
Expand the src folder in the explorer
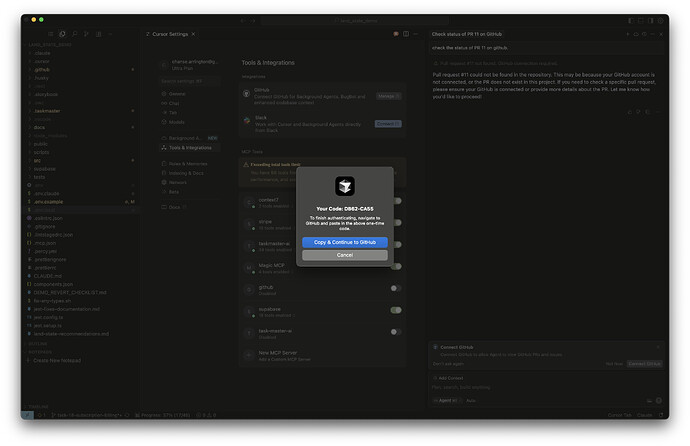[x=81, y=161]
